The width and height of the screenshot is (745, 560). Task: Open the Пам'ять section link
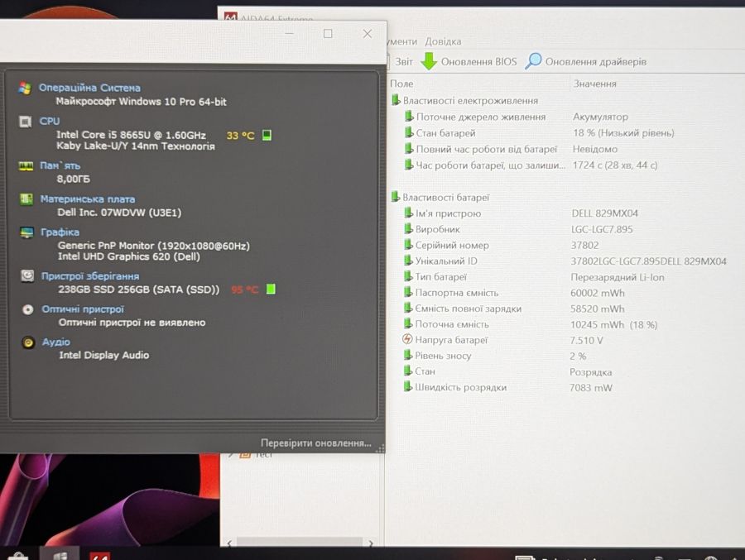coord(60,165)
